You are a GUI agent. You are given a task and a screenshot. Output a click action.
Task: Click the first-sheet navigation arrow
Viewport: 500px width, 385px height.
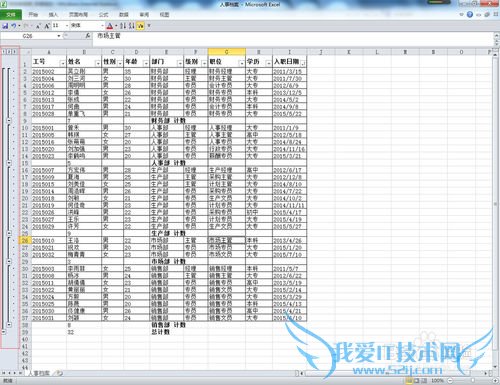point(4,373)
